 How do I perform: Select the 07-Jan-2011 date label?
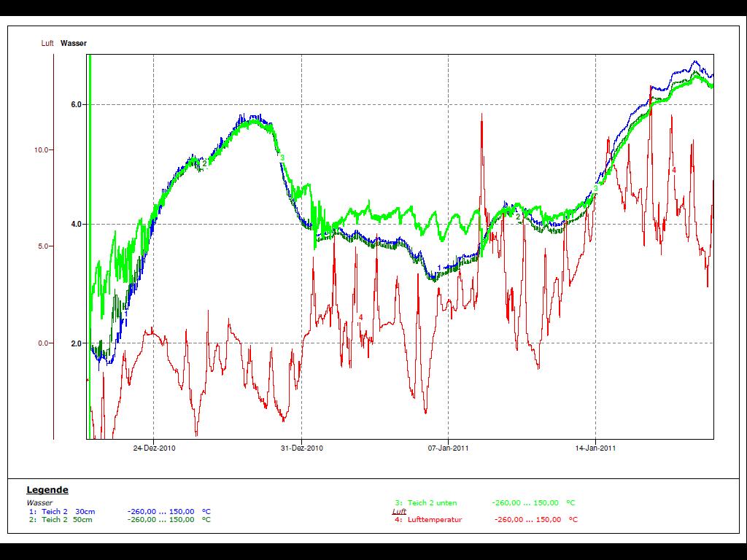click(x=448, y=448)
